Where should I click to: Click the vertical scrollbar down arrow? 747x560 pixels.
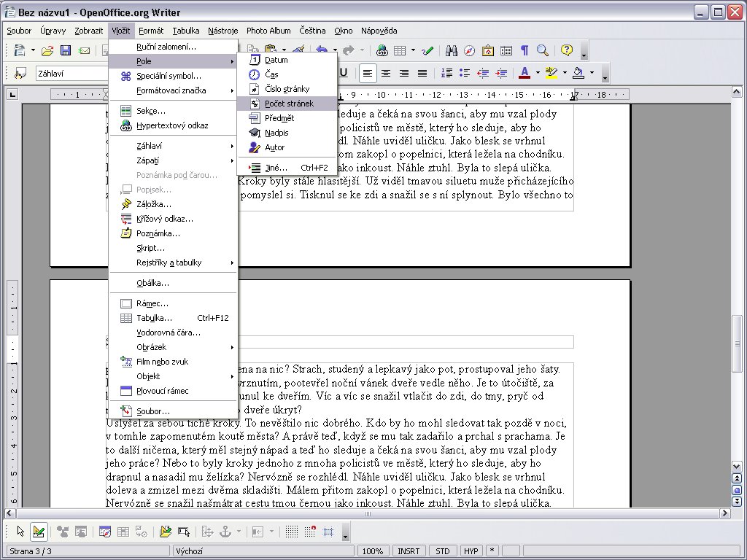click(x=737, y=467)
